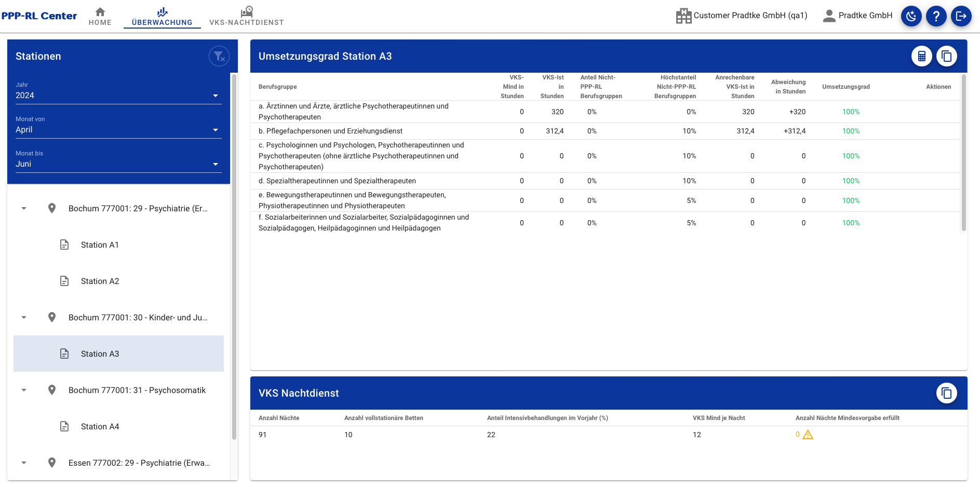Select Bochum 777001: 31 - Psychosomatik location
Viewport: 980px width, 487px height.
coord(137,390)
